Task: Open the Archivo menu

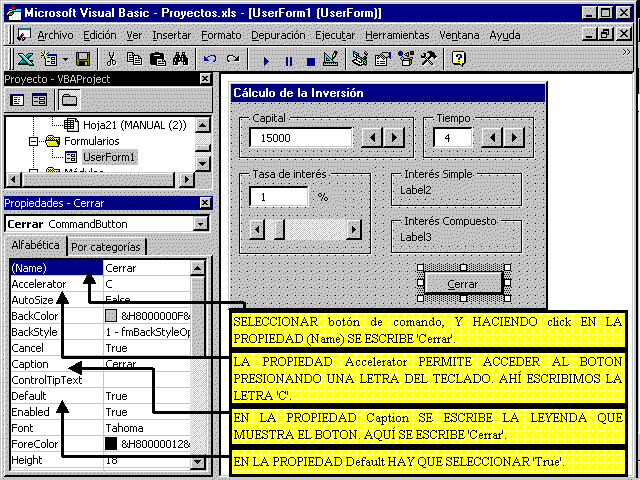Action: pos(55,36)
